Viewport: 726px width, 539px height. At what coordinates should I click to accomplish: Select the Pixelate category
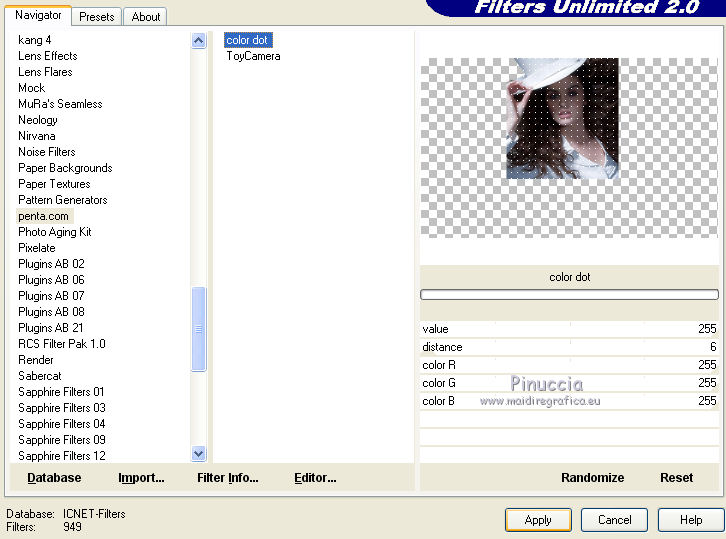37,248
